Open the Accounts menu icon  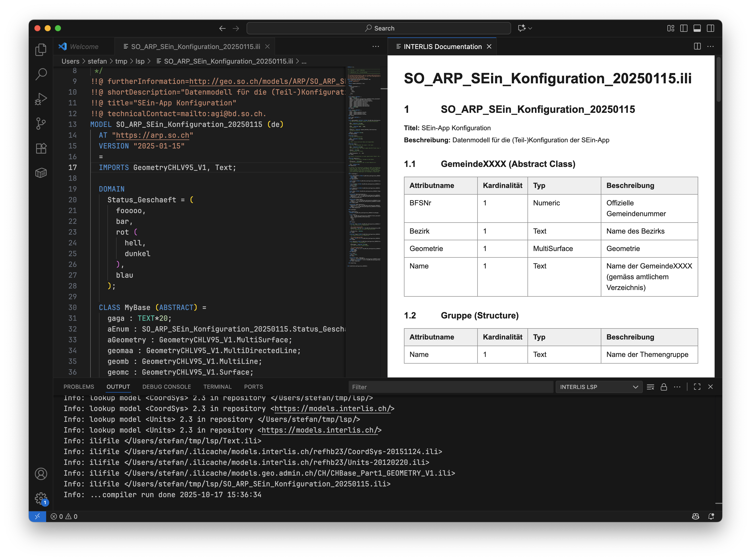[41, 474]
